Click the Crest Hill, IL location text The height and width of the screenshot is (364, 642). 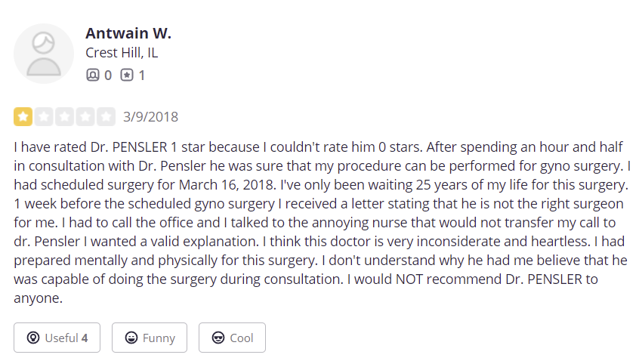click(122, 54)
